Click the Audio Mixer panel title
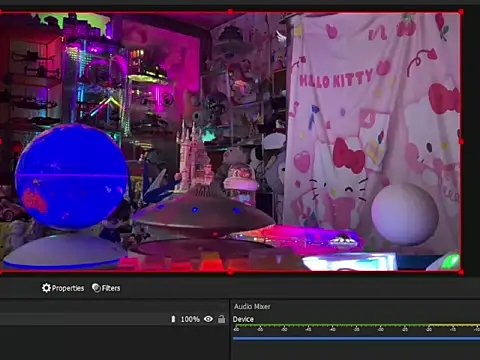The width and height of the screenshot is (480, 360). click(x=252, y=306)
